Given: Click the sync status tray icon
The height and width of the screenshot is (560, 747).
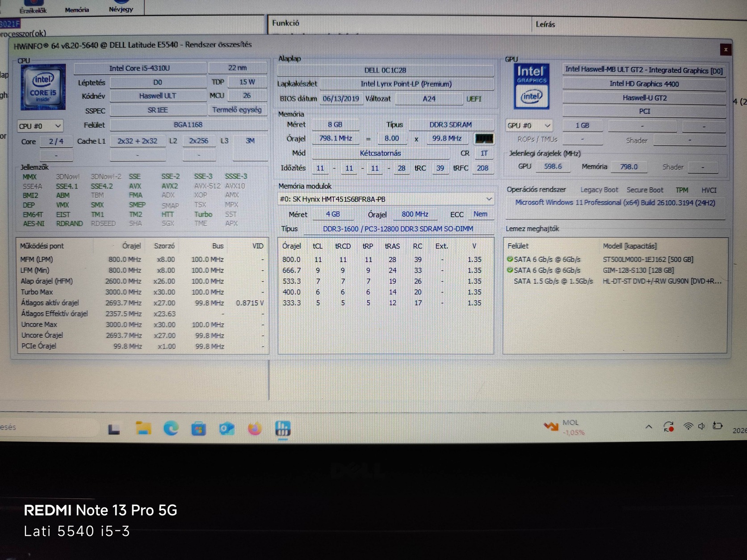Looking at the screenshot, I should 668,427.
